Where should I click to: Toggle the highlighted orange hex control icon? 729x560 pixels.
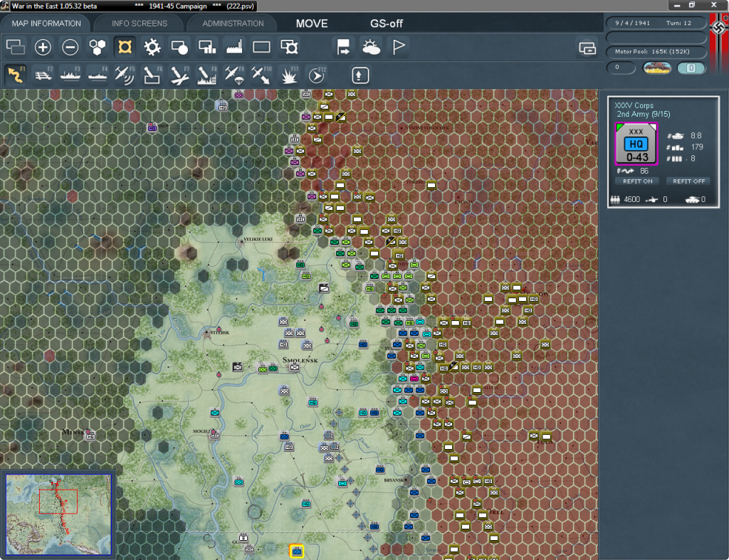tap(125, 47)
